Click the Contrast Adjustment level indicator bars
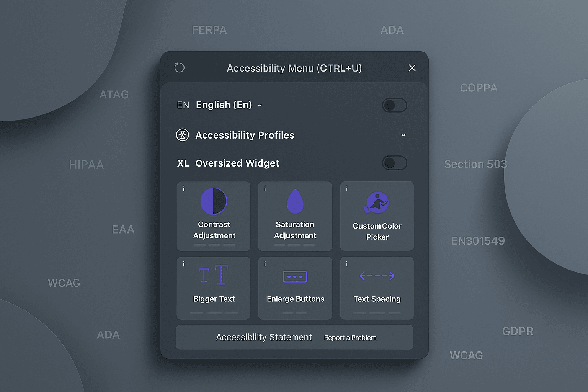The width and height of the screenshot is (588, 392). point(214,245)
